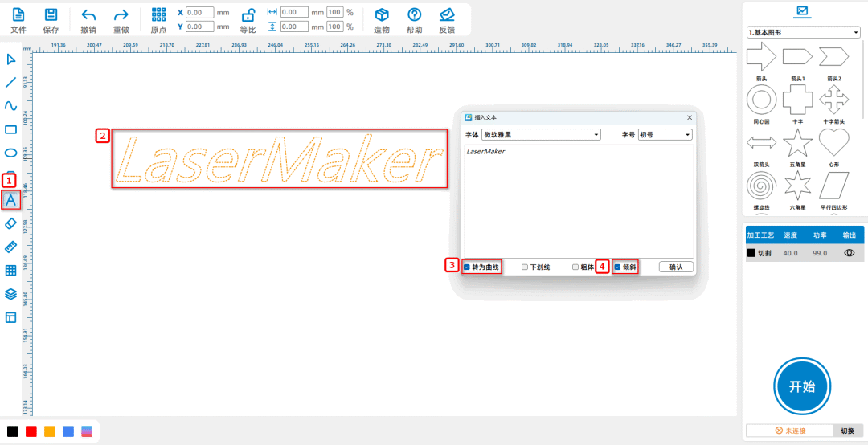
Task: Open the 帮助 help menu
Action: pyautogui.click(x=414, y=14)
